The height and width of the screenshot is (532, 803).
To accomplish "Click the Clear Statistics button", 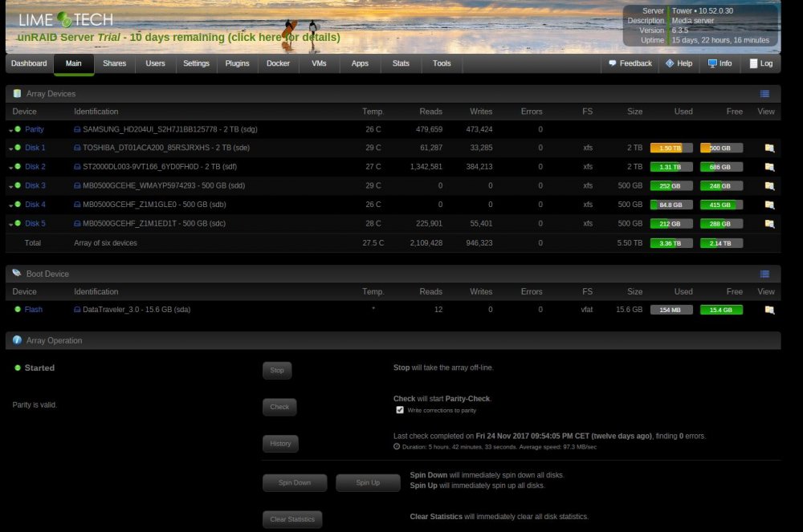I will point(292,519).
